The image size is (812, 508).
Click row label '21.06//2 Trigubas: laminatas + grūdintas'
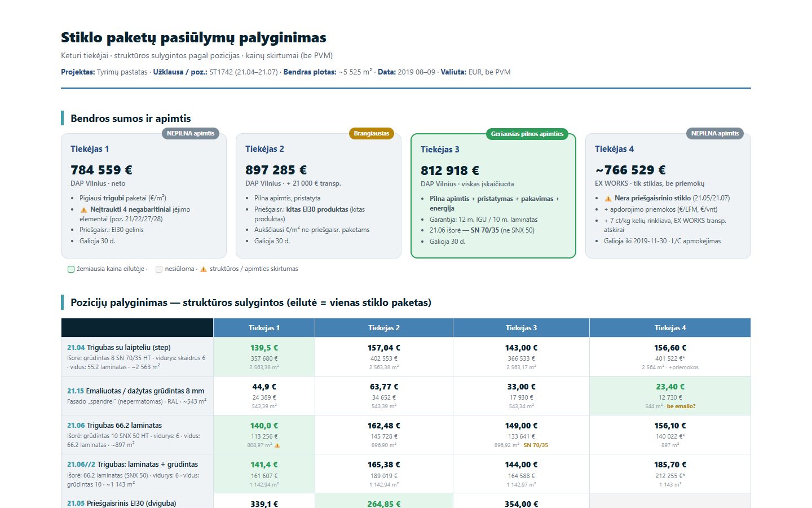coord(133,465)
